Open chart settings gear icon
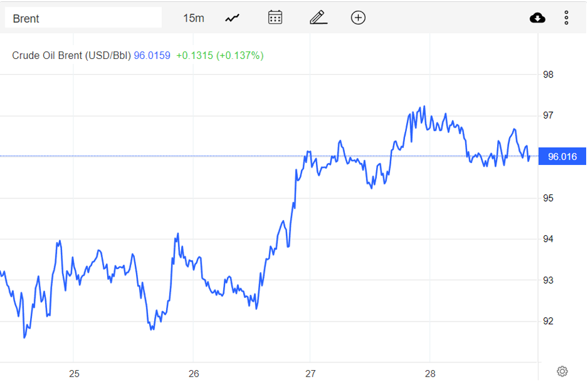Viewport: 588px width, 387px height. [x=562, y=371]
